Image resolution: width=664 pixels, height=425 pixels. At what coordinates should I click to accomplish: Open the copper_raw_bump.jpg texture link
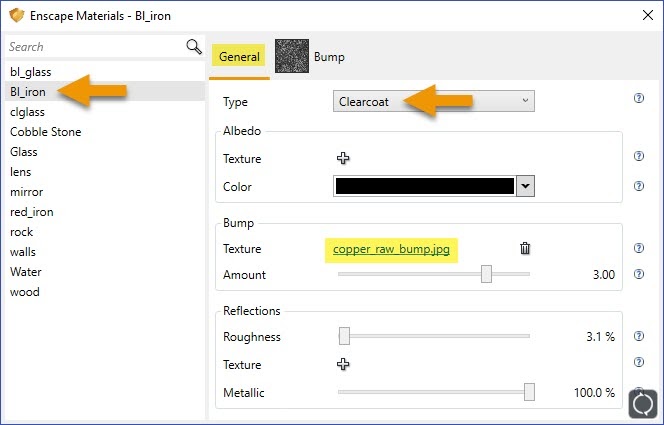click(391, 249)
